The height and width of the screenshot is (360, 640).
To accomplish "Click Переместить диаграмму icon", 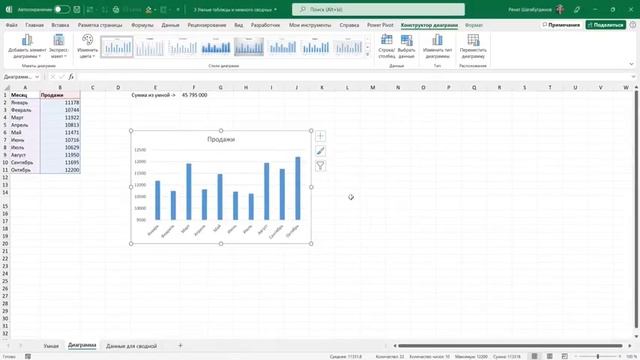I will click(473, 46).
